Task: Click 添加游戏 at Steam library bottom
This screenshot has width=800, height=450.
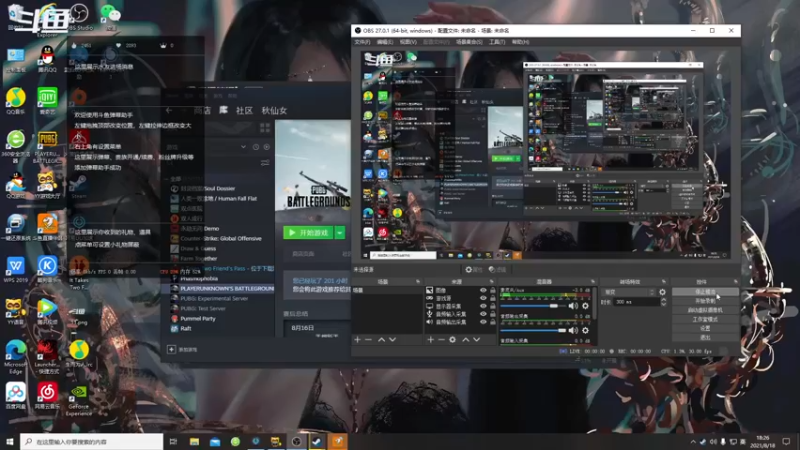Action: pos(183,349)
